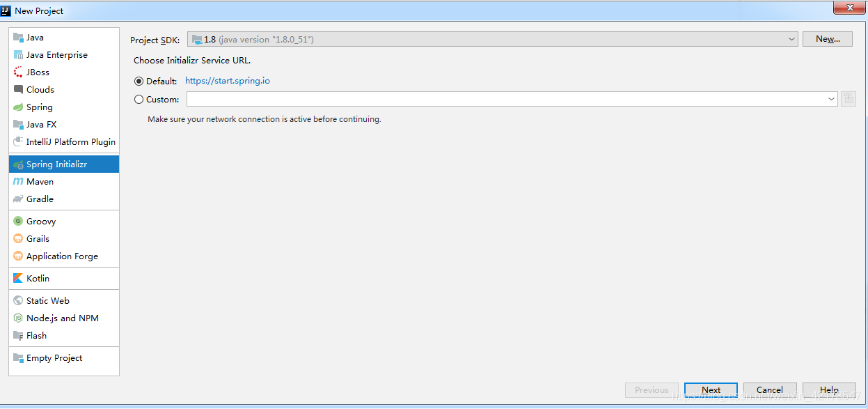Image resolution: width=868 pixels, height=409 pixels.
Task: Click the Empty Project folder icon
Action: (x=18, y=358)
